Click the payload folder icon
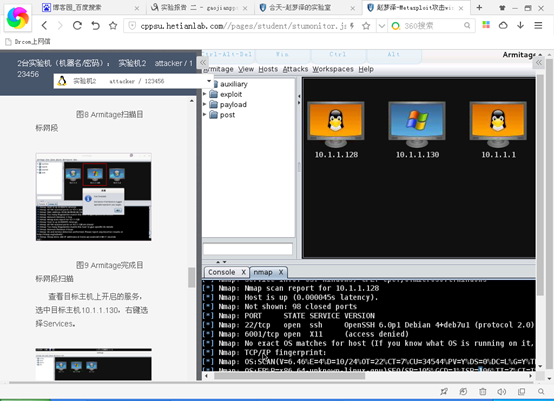 213,104
